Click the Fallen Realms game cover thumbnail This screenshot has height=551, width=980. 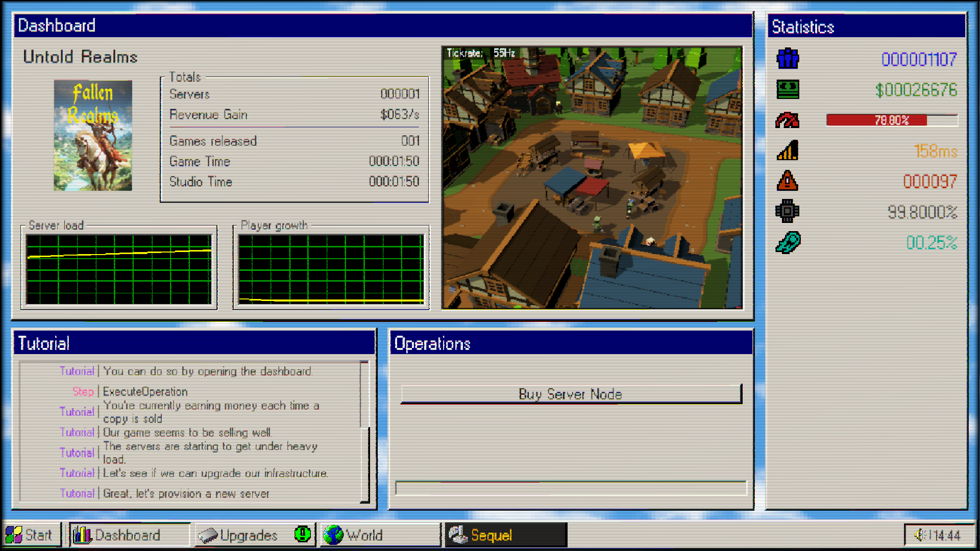(93, 135)
